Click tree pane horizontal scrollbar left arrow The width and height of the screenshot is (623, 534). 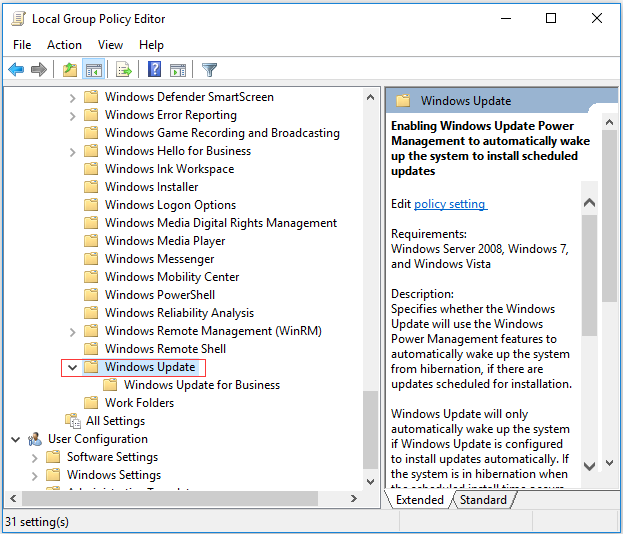point(13,498)
